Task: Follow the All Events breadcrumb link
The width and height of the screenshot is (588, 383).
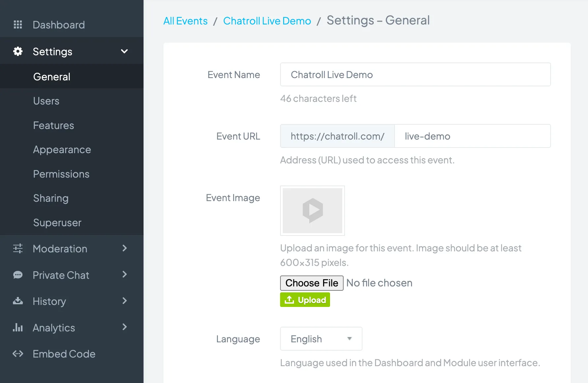Action: 186,21
